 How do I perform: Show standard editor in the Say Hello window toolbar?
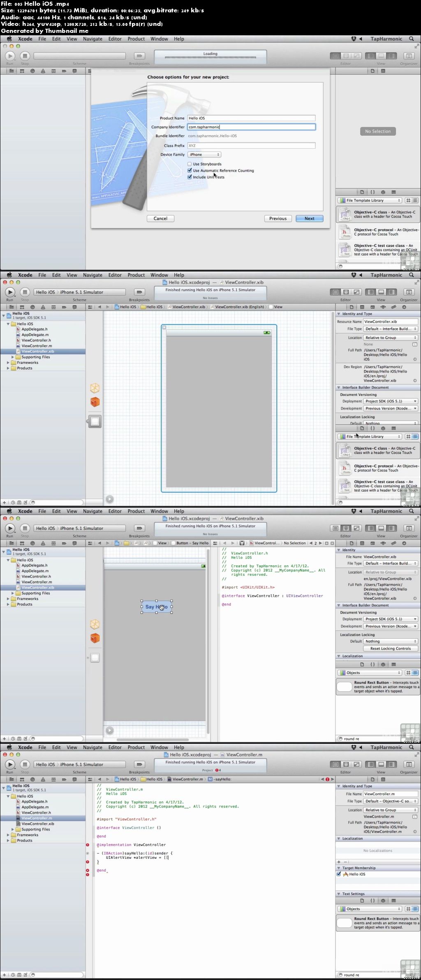pyautogui.click(x=335, y=528)
